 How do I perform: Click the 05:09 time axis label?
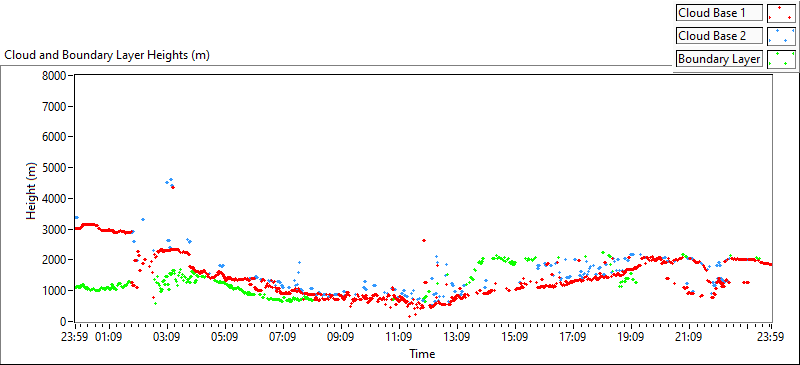coord(225,337)
